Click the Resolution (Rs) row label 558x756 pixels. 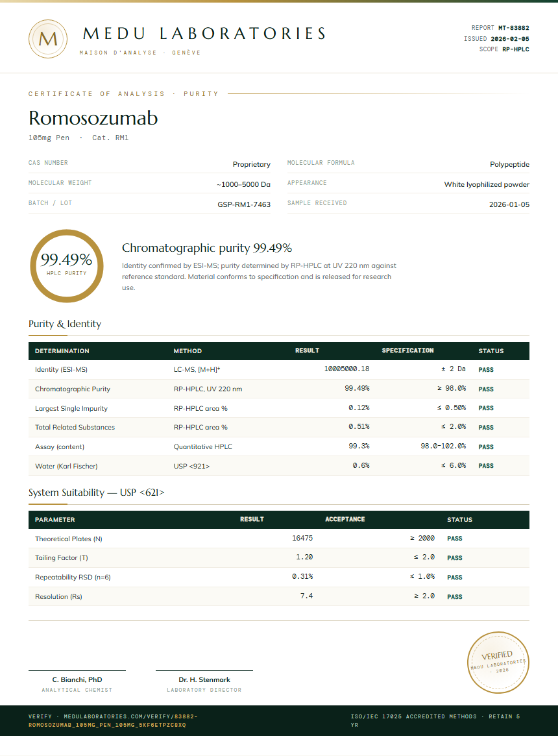pyautogui.click(x=58, y=597)
